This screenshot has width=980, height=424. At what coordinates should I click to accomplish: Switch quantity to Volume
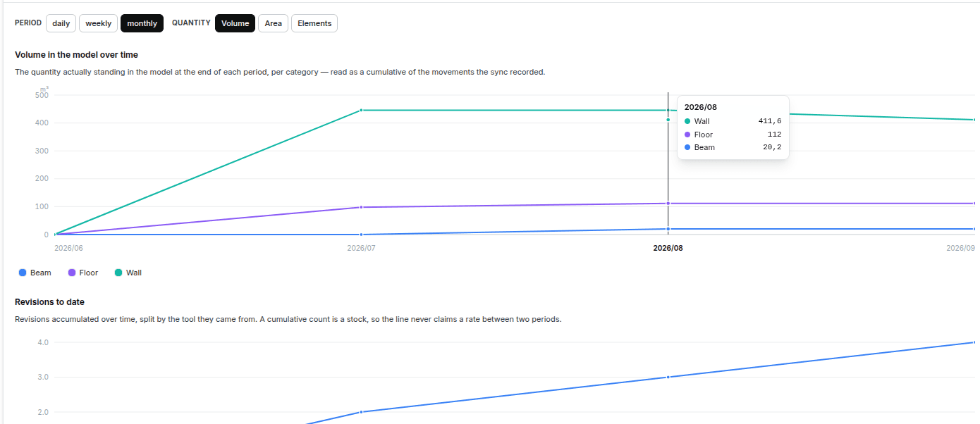click(235, 23)
